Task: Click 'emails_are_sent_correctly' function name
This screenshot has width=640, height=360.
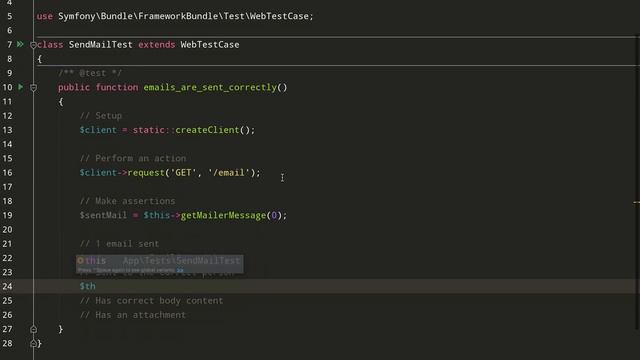Action: (x=210, y=87)
